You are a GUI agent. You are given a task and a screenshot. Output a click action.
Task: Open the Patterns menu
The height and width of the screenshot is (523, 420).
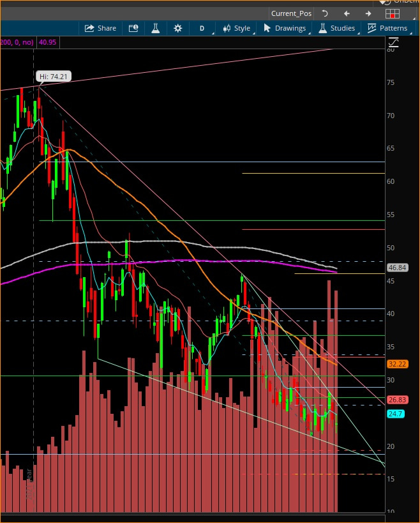(x=387, y=28)
